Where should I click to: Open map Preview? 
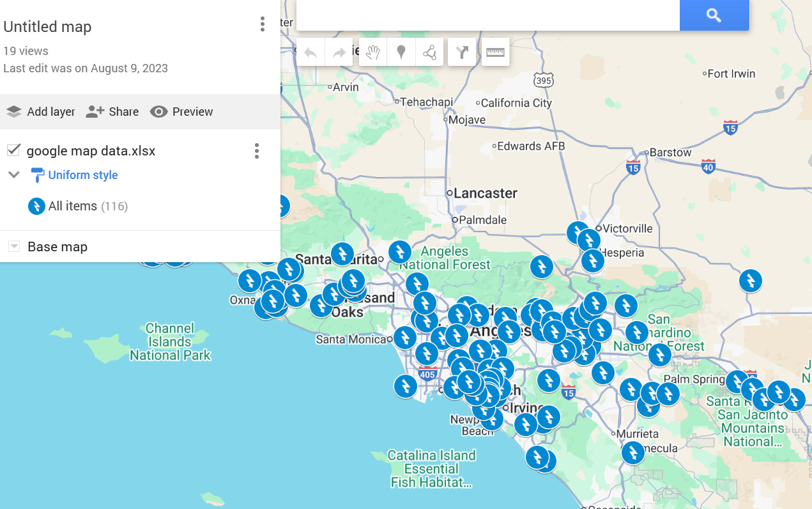181,112
